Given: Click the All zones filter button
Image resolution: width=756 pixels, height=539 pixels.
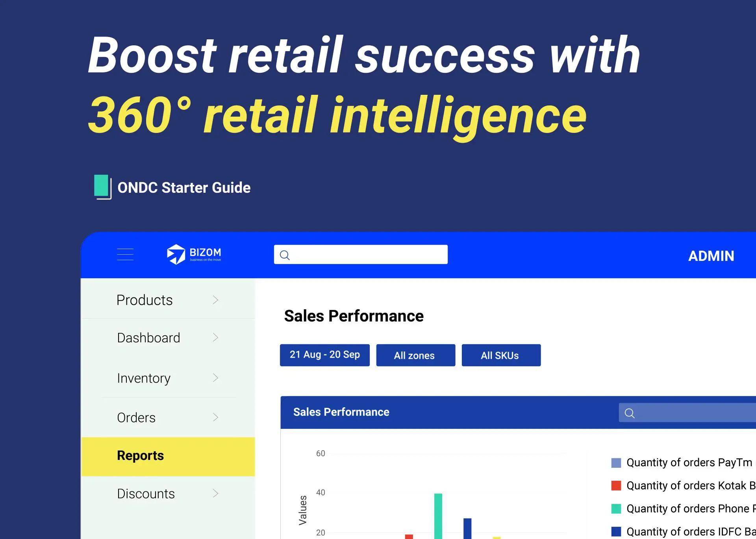Looking at the screenshot, I should pyautogui.click(x=415, y=355).
